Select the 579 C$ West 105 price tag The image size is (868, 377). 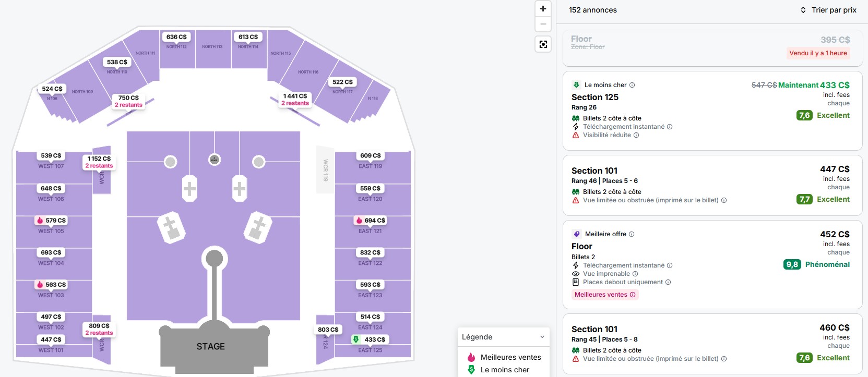click(x=51, y=221)
